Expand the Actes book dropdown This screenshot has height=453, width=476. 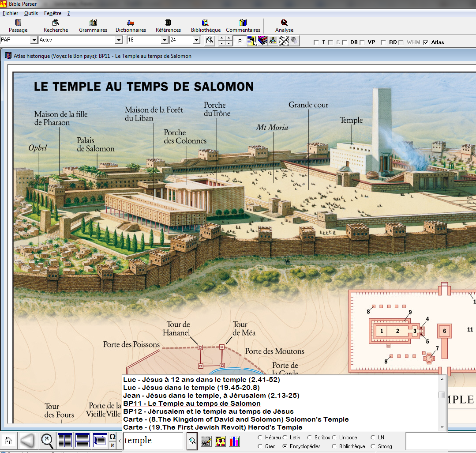point(119,40)
